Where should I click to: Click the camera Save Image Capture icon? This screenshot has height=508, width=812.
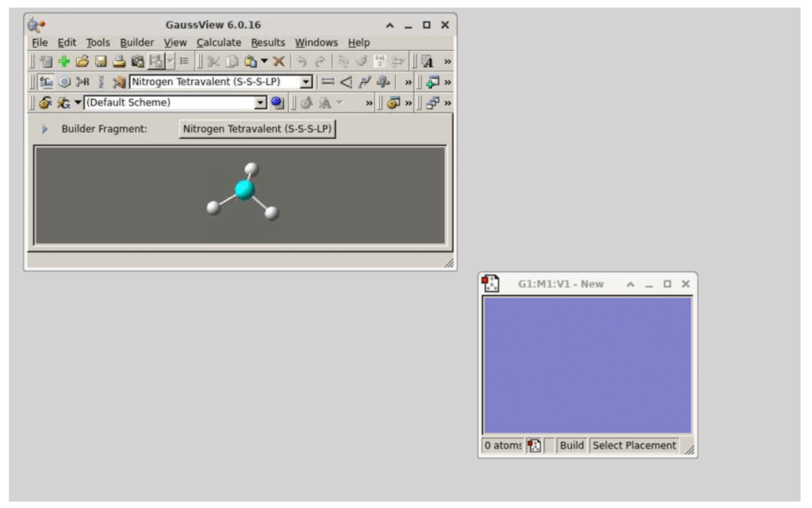pos(138,61)
